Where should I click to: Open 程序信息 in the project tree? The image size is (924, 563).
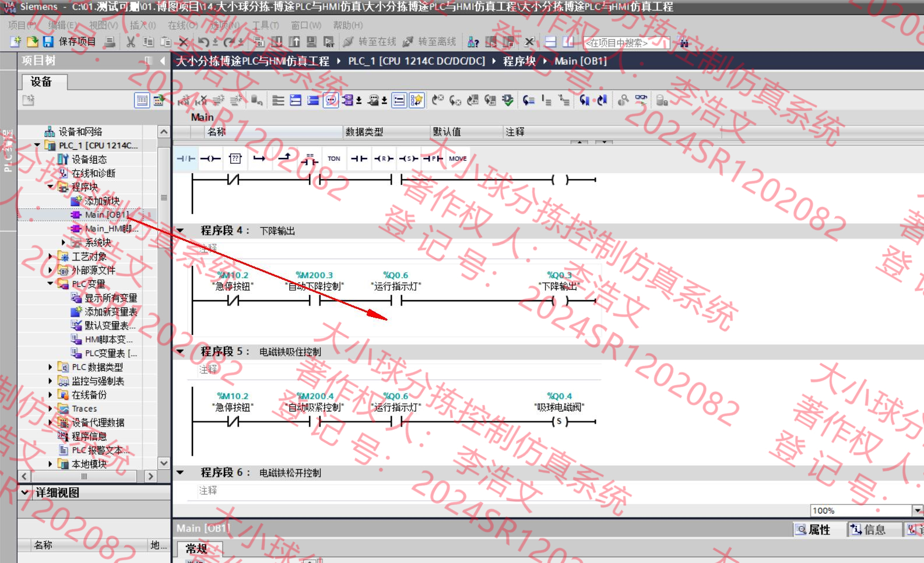coord(89,436)
